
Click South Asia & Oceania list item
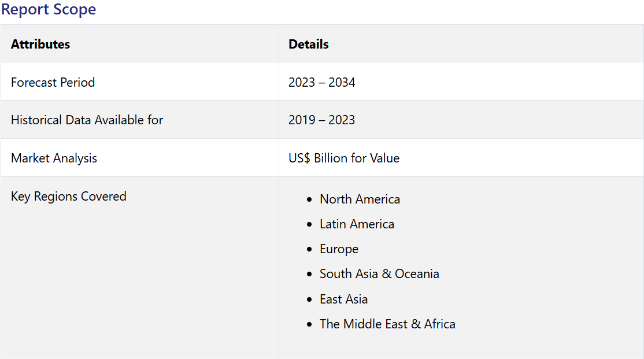tap(379, 274)
